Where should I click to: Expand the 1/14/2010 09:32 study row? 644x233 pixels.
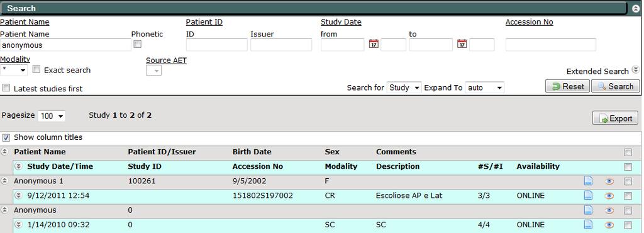tap(18, 225)
